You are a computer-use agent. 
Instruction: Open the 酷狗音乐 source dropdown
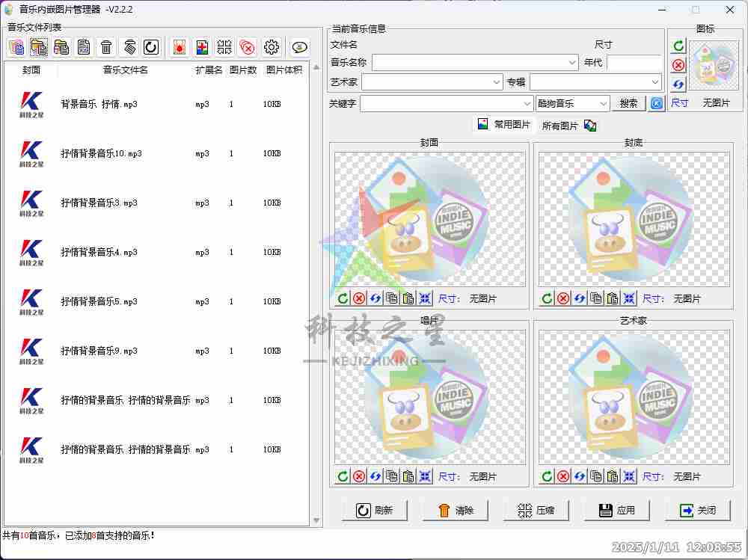603,103
